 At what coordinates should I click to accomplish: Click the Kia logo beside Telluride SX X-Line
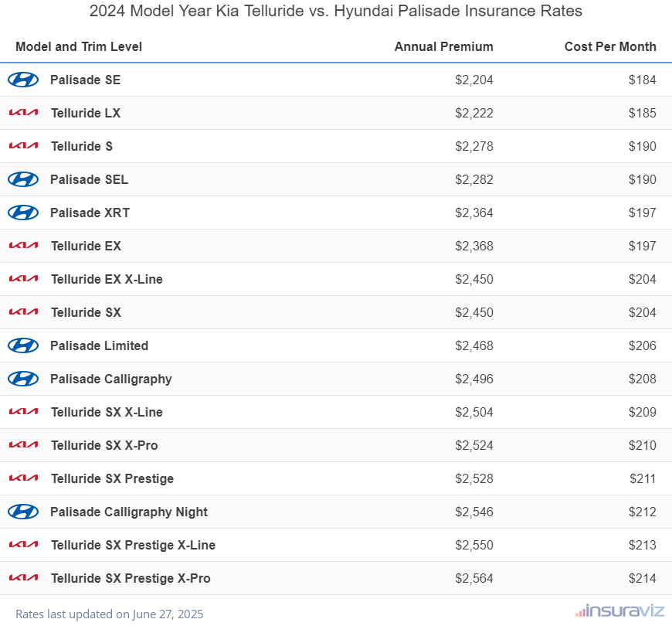click(x=24, y=412)
